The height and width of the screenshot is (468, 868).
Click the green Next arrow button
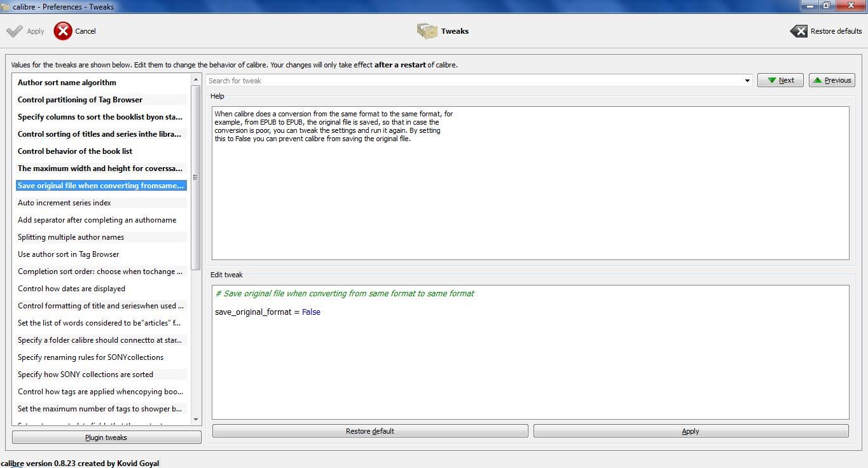coord(781,80)
